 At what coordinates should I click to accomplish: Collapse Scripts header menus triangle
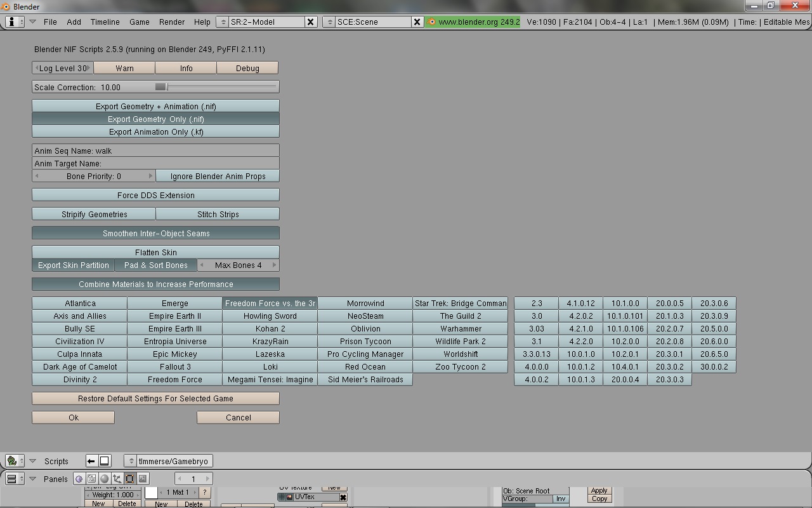32,461
